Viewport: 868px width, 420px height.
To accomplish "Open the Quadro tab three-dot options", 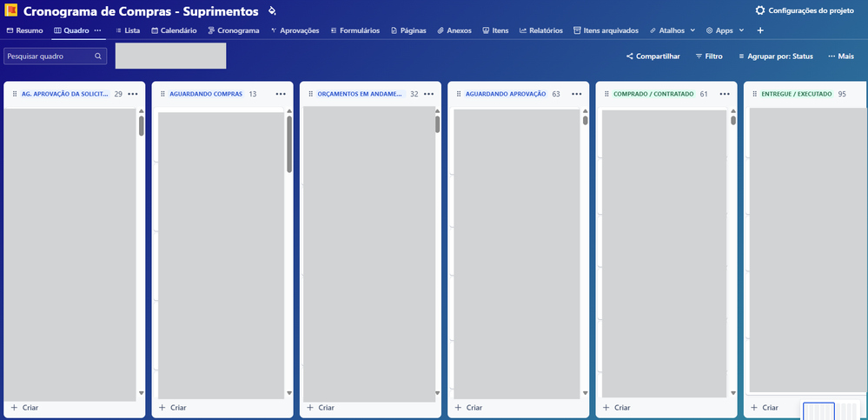I will (98, 30).
